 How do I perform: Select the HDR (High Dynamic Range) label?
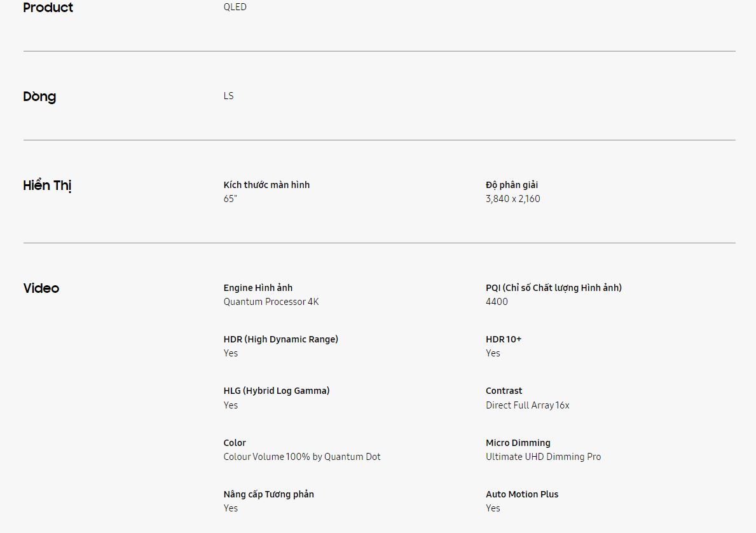280,339
